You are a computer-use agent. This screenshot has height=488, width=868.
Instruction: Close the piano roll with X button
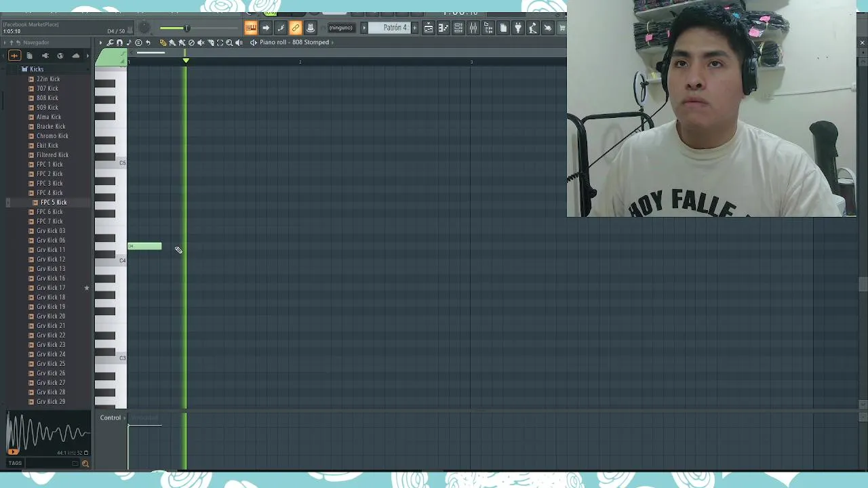862,43
